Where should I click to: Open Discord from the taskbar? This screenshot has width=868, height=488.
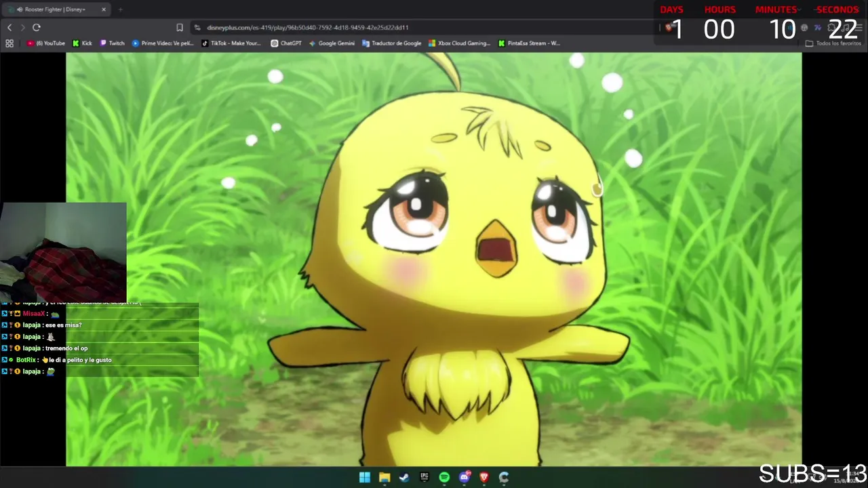coord(465,477)
